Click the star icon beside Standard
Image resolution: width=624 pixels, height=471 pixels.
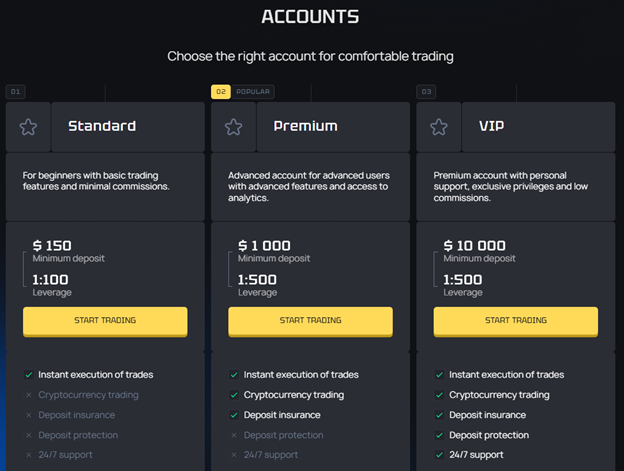pyautogui.click(x=28, y=127)
